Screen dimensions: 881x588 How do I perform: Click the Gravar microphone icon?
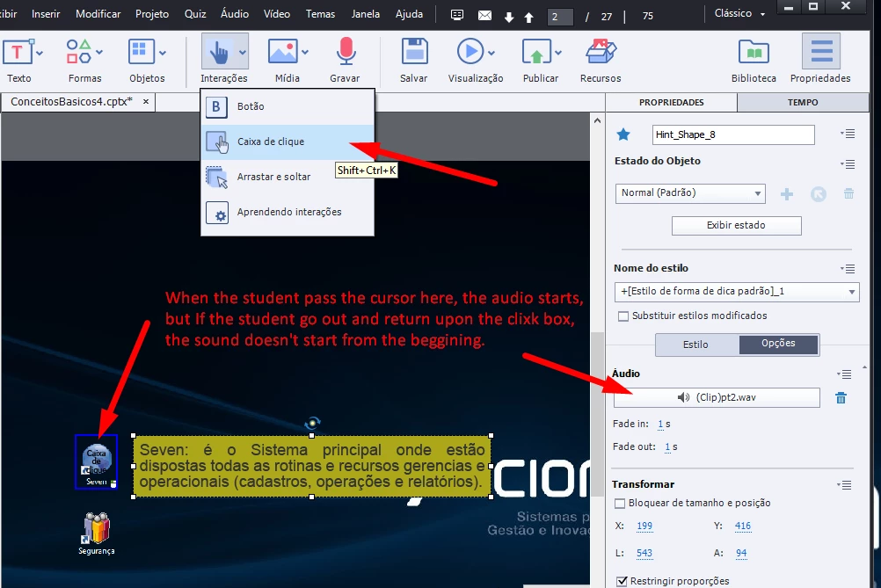[x=346, y=52]
